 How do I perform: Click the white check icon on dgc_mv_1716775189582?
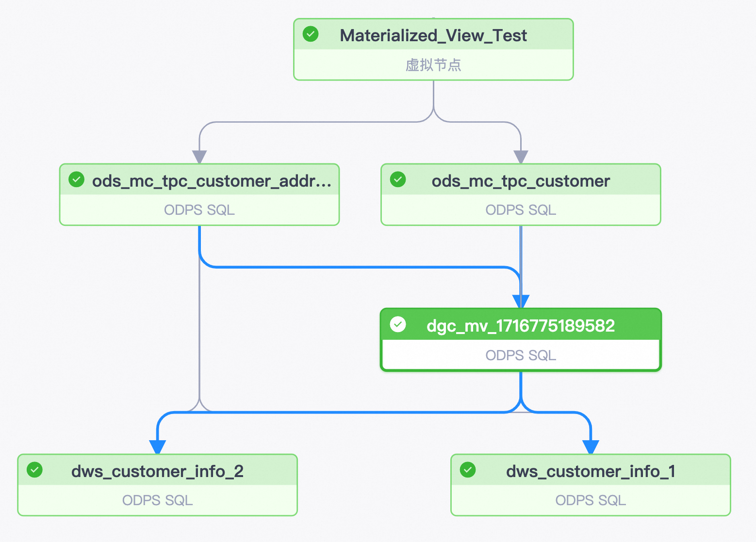(398, 324)
